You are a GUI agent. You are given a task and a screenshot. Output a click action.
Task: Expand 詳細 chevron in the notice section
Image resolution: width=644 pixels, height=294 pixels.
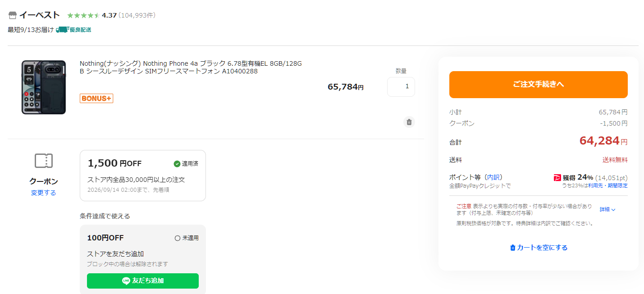tap(607, 209)
